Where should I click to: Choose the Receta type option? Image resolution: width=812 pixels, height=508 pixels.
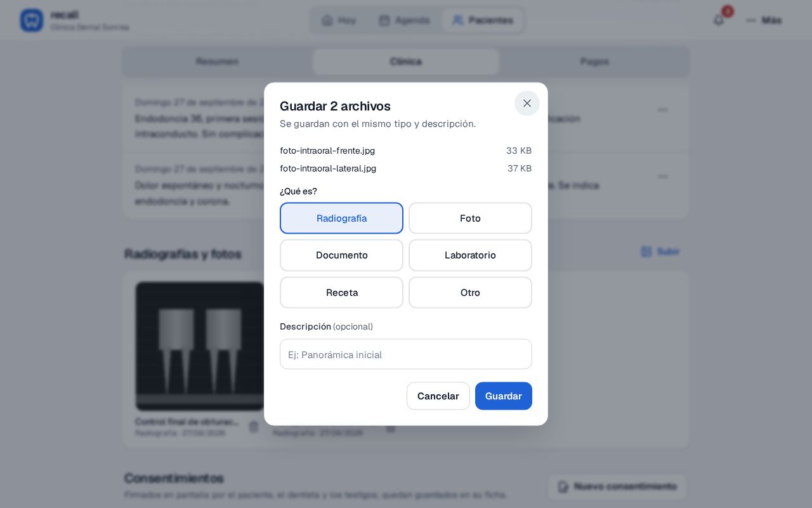[x=341, y=293]
